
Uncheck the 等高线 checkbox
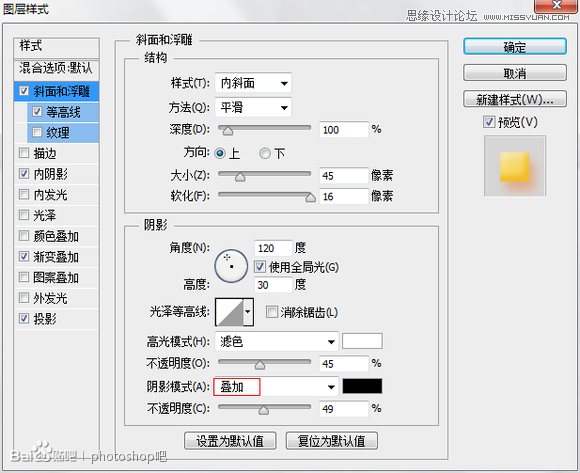(37, 111)
